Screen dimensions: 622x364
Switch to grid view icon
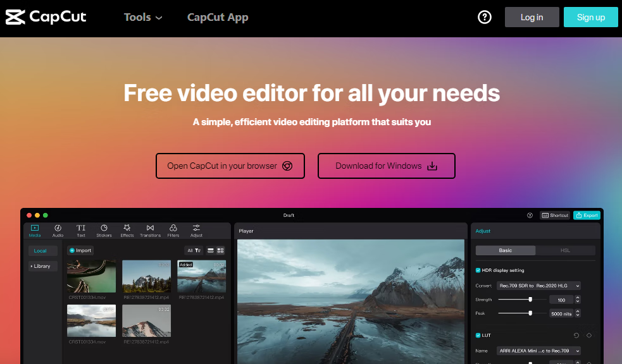coord(221,250)
